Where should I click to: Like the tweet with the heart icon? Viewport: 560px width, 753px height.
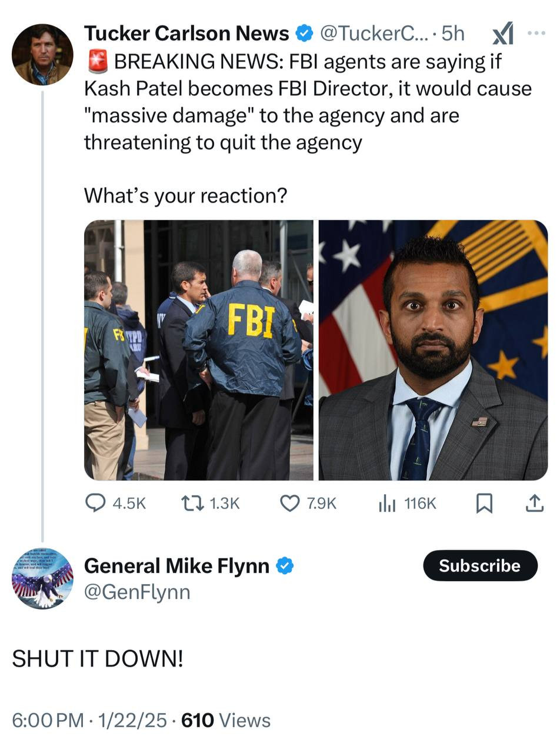point(289,503)
